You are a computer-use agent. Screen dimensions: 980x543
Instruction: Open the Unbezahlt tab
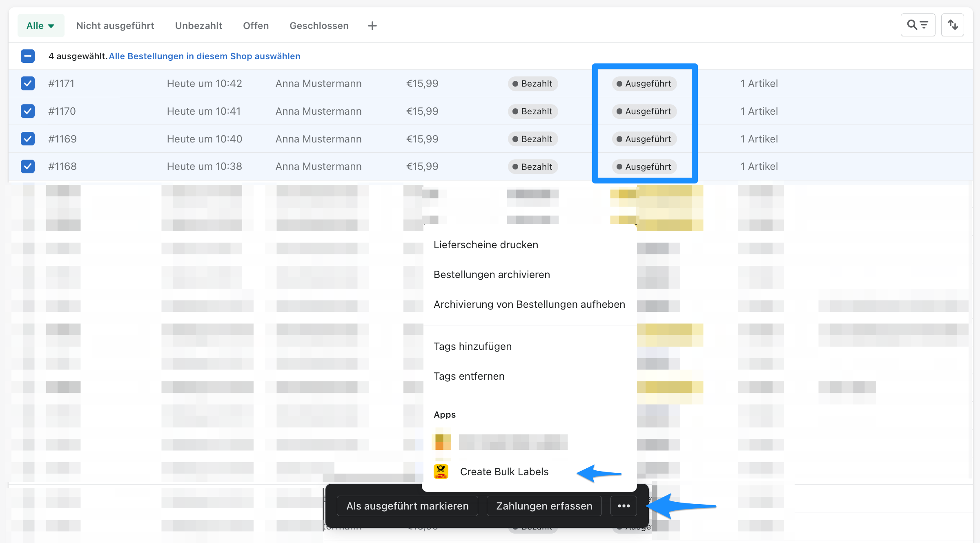click(198, 26)
